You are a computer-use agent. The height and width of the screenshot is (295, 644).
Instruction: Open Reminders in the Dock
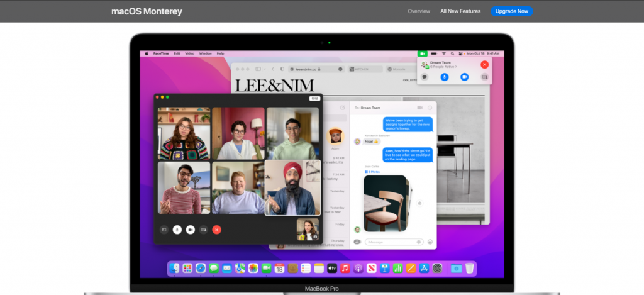(x=306, y=269)
